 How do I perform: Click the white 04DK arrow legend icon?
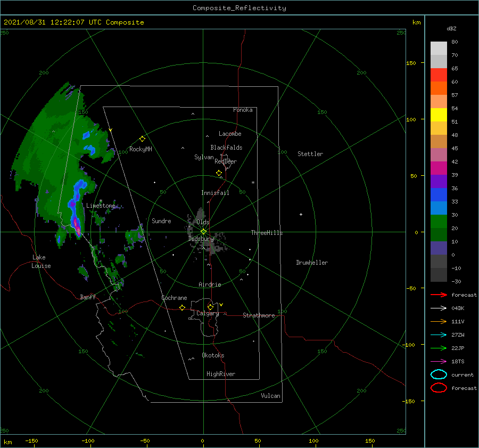pyautogui.click(x=439, y=308)
